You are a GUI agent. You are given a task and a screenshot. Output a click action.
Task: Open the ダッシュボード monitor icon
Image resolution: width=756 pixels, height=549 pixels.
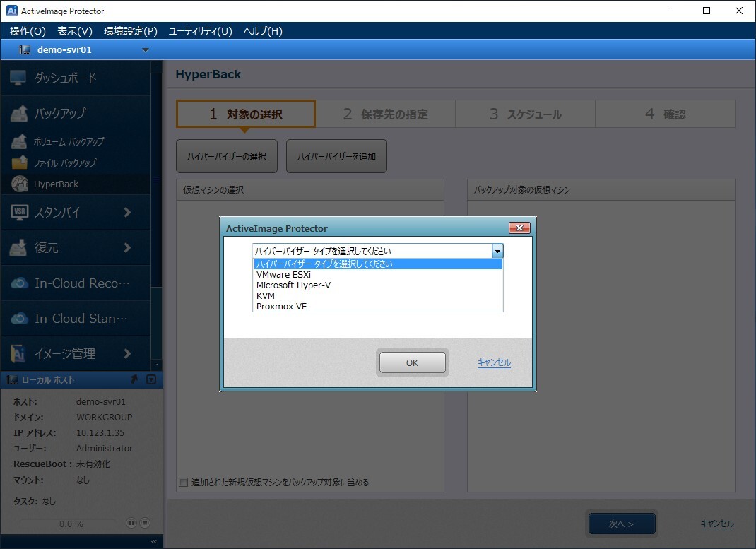[x=18, y=78]
